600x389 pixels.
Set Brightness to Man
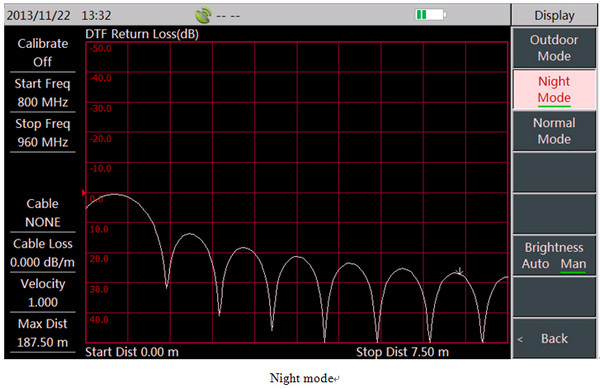coord(573,264)
